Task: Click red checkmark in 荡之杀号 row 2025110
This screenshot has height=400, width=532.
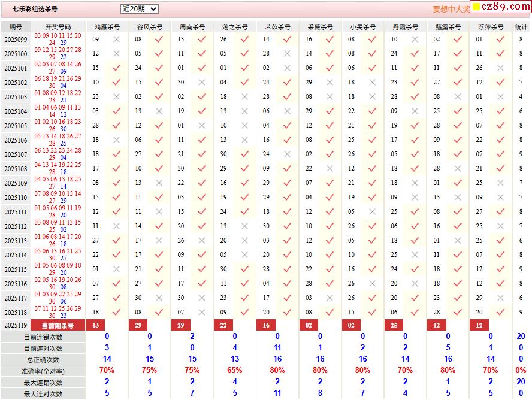Action: [x=244, y=197]
